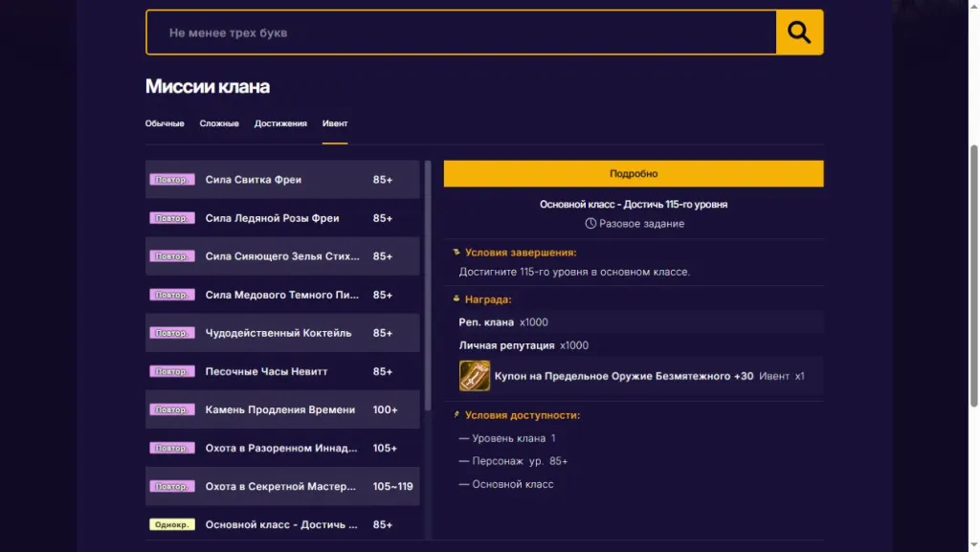Click the icon next to Условия завершения

pyautogui.click(x=457, y=253)
